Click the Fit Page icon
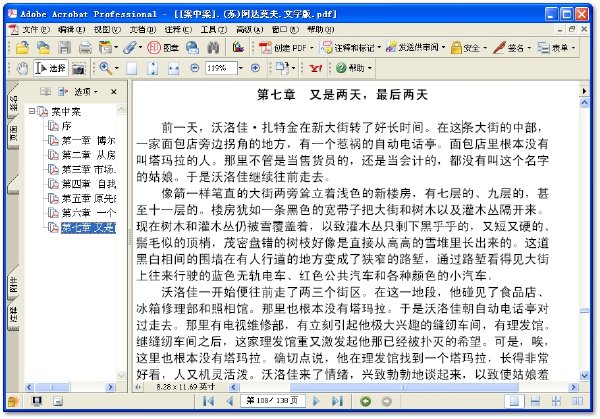 [x=153, y=68]
